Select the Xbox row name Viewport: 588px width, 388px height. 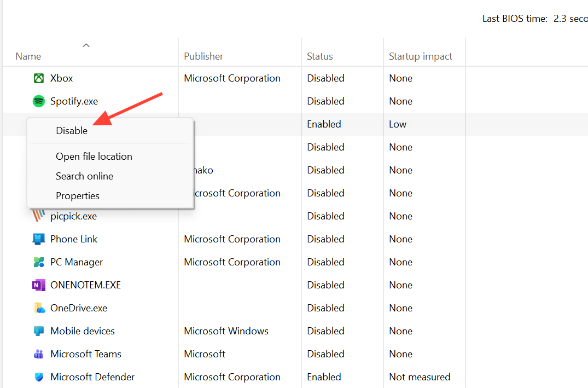click(x=61, y=78)
